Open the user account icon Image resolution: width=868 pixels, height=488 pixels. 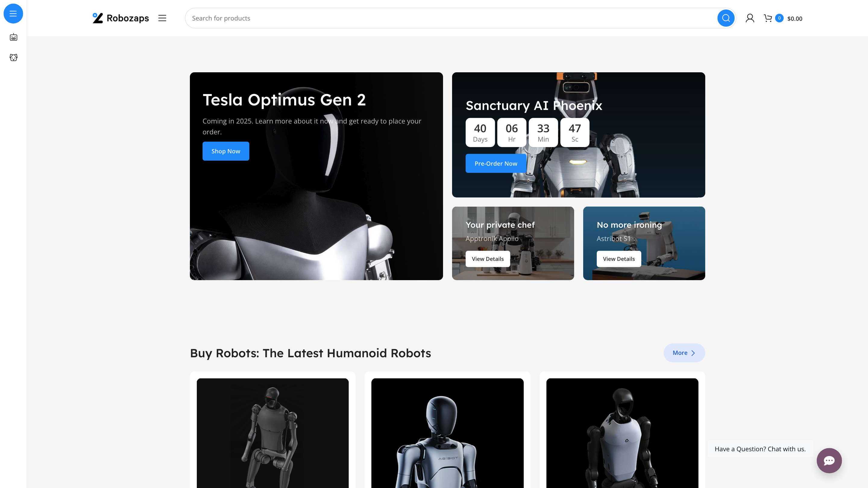tap(750, 18)
